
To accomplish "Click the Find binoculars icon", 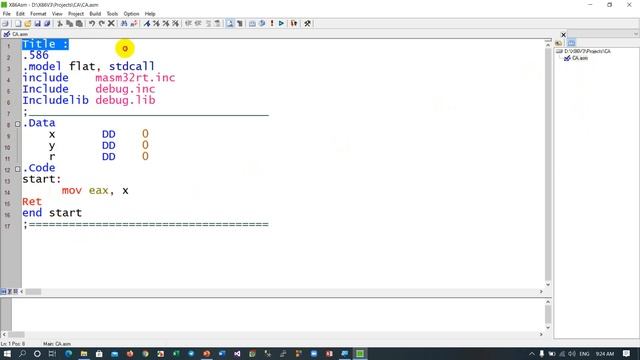I will tap(124, 24).
